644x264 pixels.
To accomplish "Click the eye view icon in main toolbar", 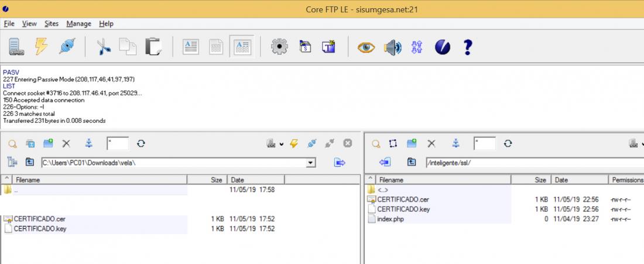I will (x=366, y=47).
